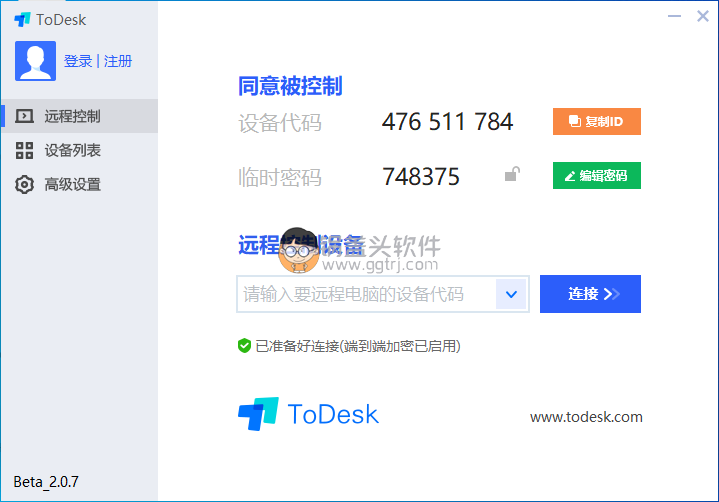Close the ToDesk window
This screenshot has width=719, height=502.
702,17
